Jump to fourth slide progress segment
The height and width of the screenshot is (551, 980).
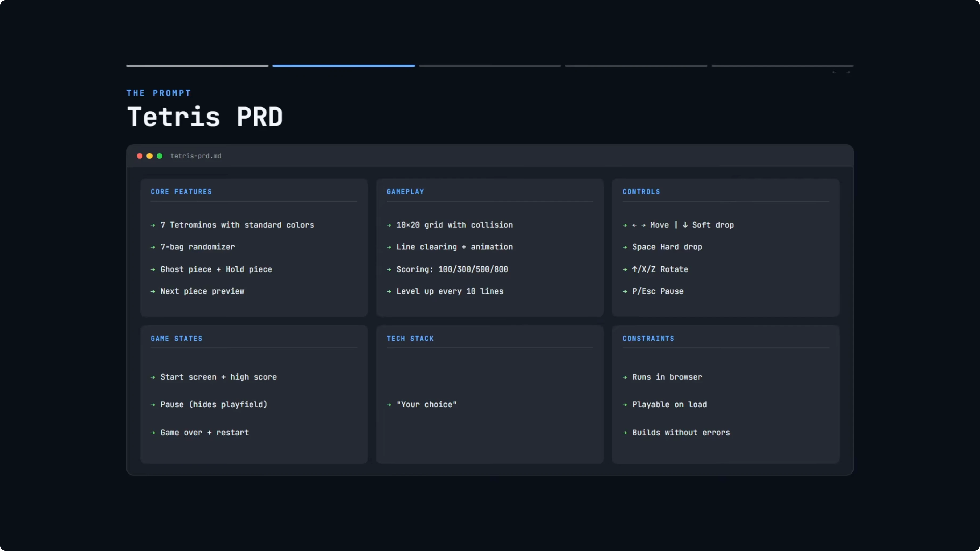tap(636, 66)
